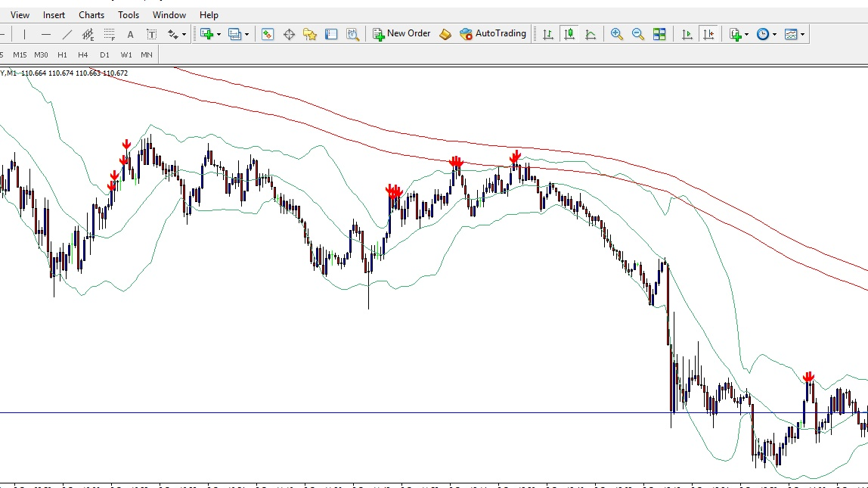Image resolution: width=868 pixels, height=488 pixels.
Task: Expand the periods clock dropdown arrow
Action: click(774, 34)
